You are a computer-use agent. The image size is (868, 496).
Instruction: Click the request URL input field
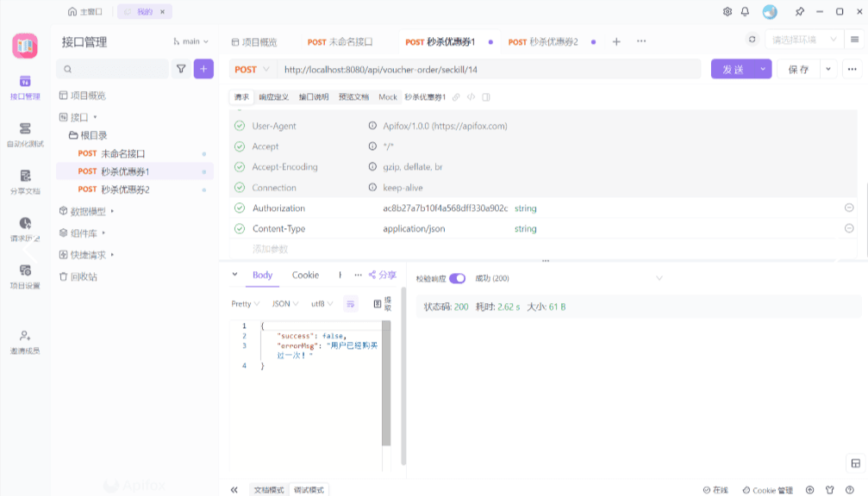487,70
